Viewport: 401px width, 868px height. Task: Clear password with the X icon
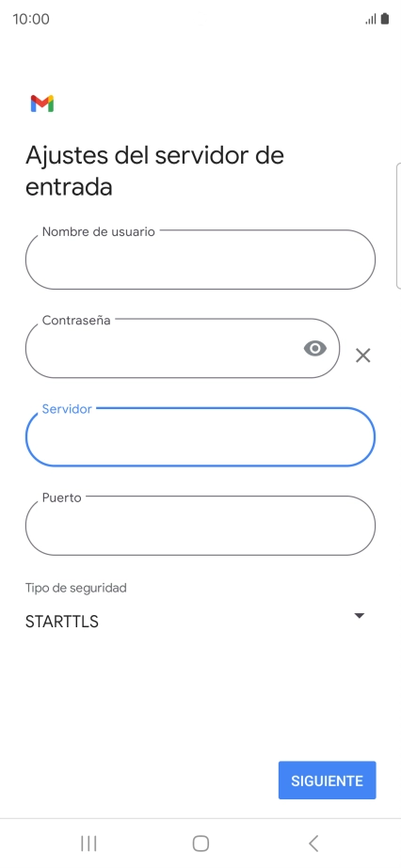pyautogui.click(x=362, y=355)
